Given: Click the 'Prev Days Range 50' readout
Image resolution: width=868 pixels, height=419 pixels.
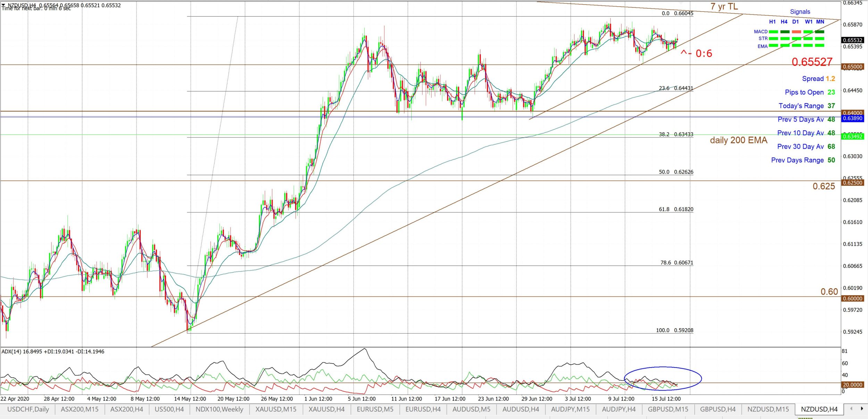Looking at the screenshot, I should pos(803,160).
